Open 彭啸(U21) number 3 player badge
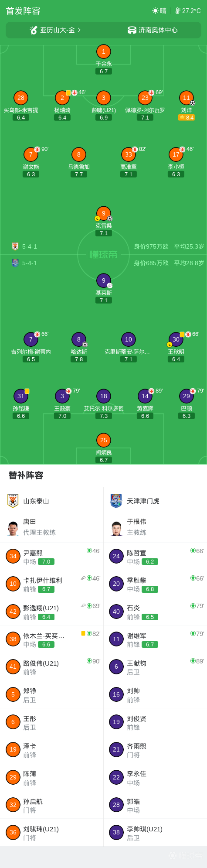Viewport: 207px width, 868px height. tap(104, 98)
